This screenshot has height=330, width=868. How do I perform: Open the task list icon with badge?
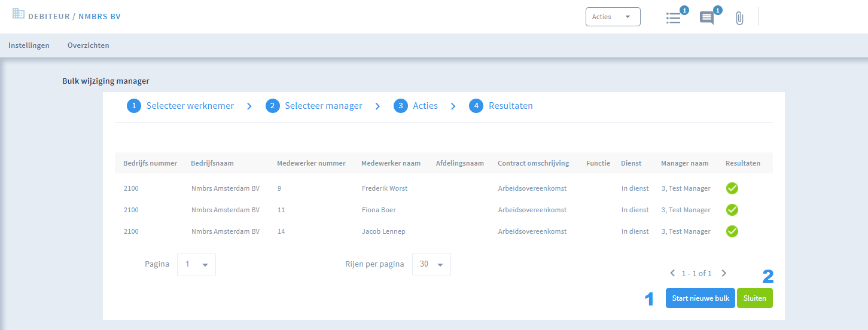pyautogui.click(x=674, y=17)
